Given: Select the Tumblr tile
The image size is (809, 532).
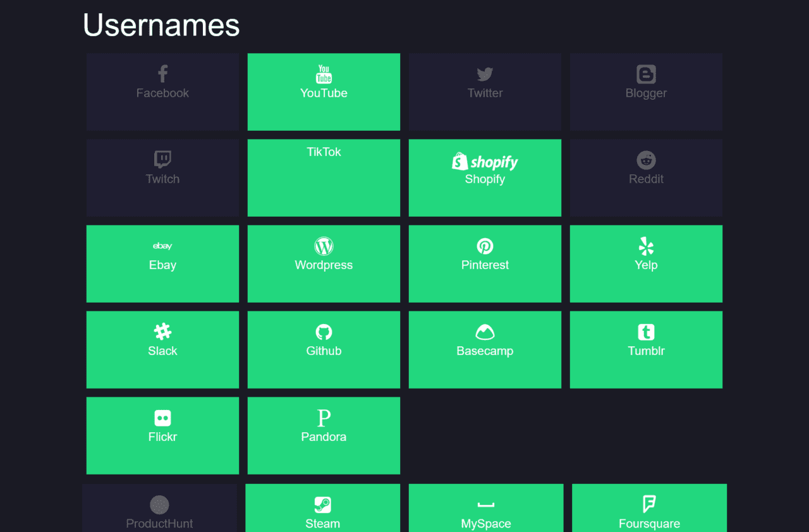Looking at the screenshot, I should [x=646, y=349].
